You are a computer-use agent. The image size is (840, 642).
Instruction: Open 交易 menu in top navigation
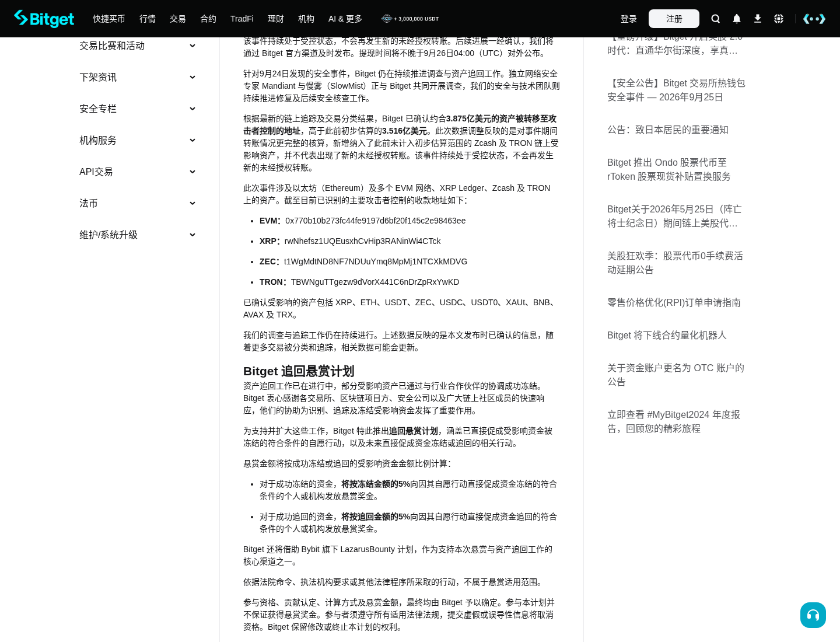[178, 19]
